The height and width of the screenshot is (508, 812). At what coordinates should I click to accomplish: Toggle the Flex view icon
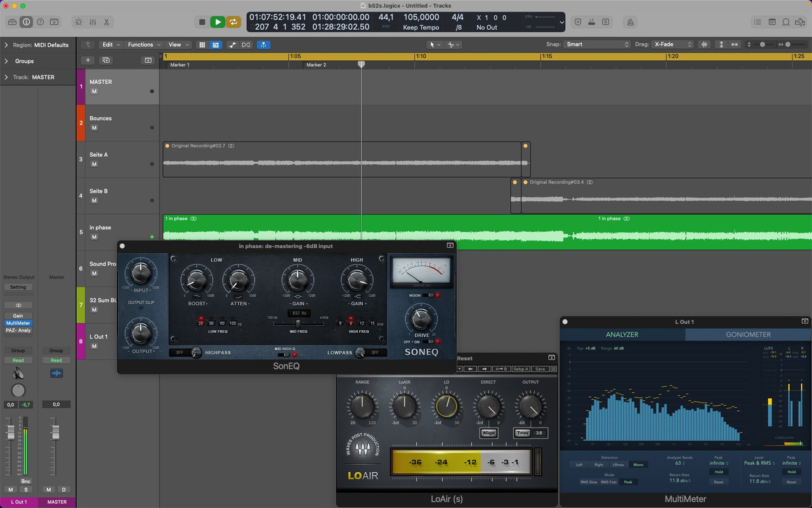click(x=246, y=44)
